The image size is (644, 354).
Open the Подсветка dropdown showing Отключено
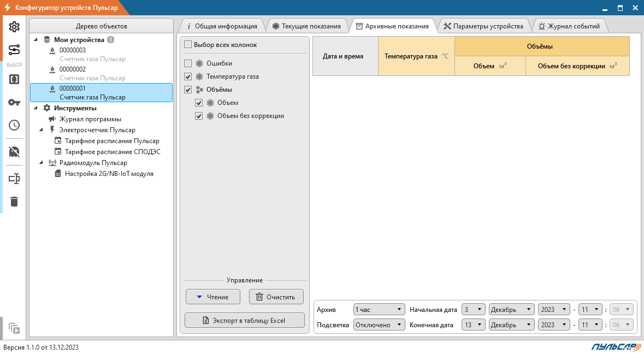tap(379, 325)
